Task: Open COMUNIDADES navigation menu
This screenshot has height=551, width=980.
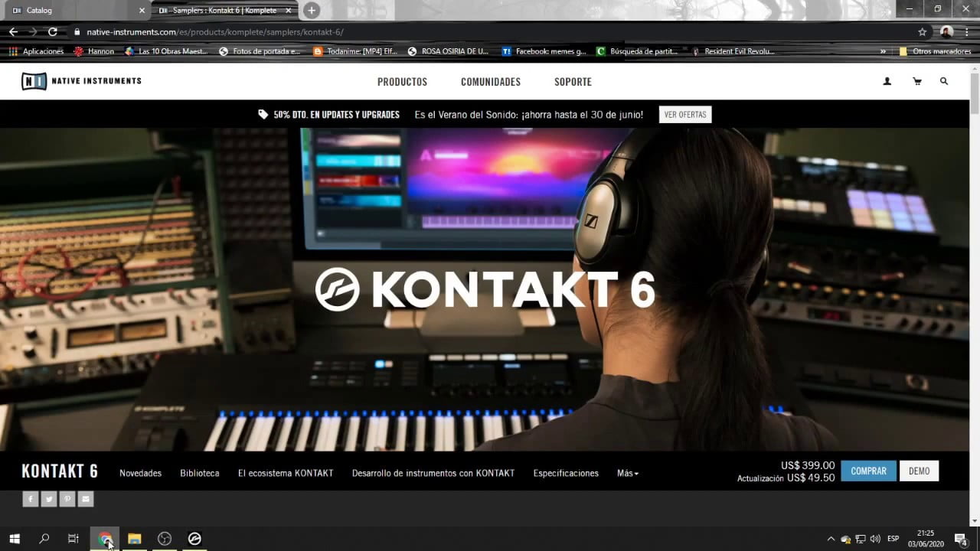Action: click(491, 82)
